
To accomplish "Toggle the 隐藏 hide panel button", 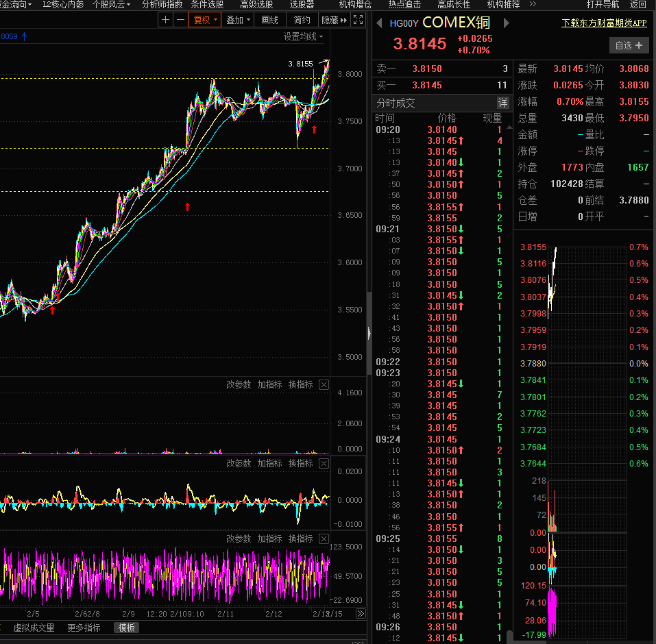I will click(x=335, y=20).
